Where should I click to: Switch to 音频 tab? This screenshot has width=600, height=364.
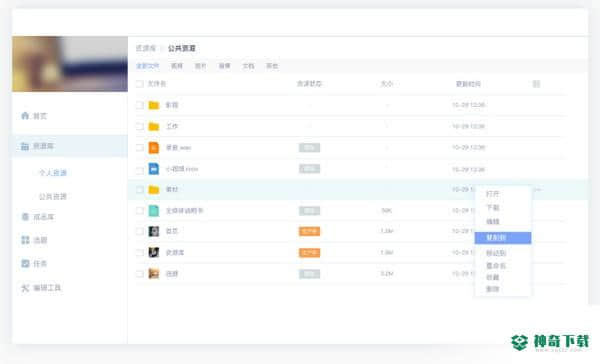tap(225, 66)
